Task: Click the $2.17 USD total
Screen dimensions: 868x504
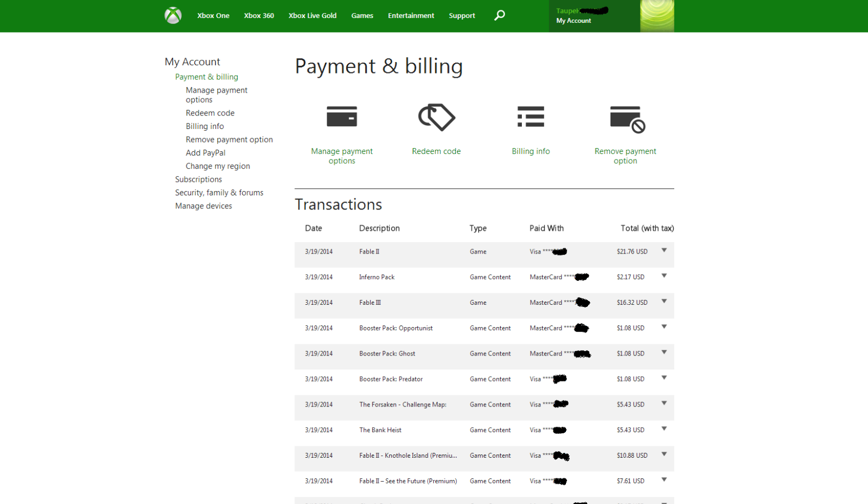Action: [630, 278]
